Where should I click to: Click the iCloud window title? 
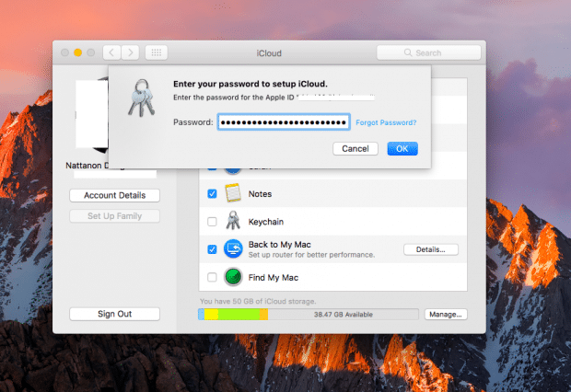pos(269,53)
